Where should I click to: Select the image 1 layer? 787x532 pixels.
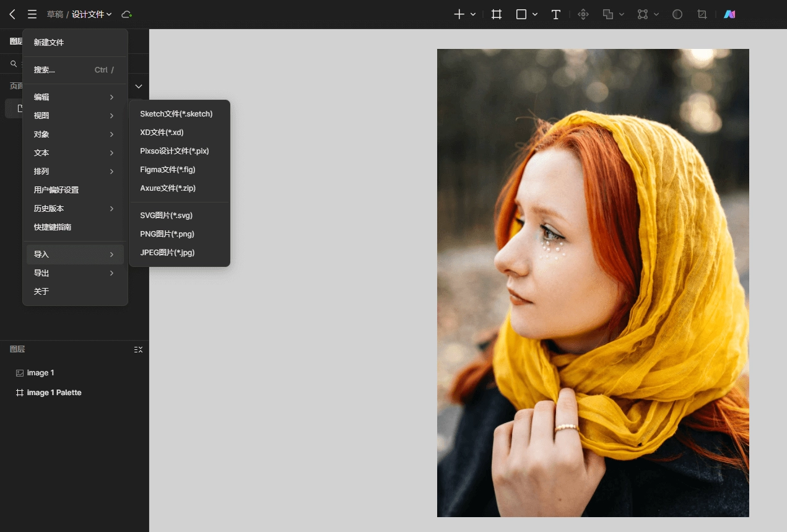40,373
